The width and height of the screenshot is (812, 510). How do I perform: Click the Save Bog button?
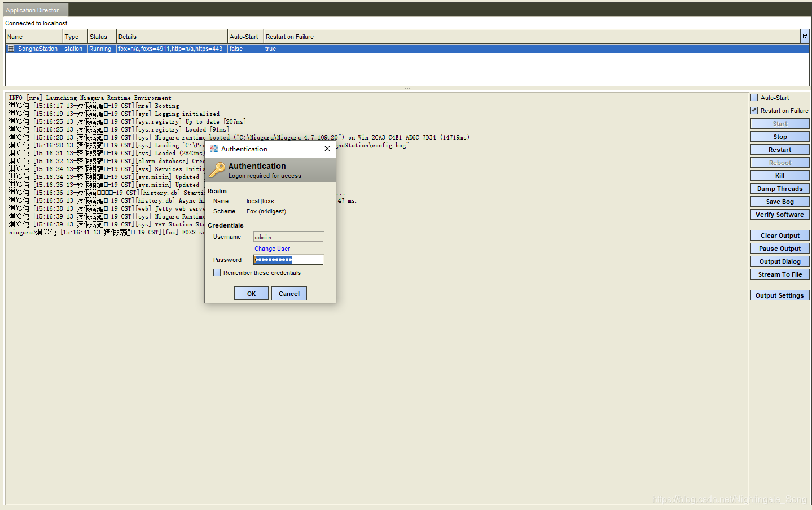[x=780, y=202]
